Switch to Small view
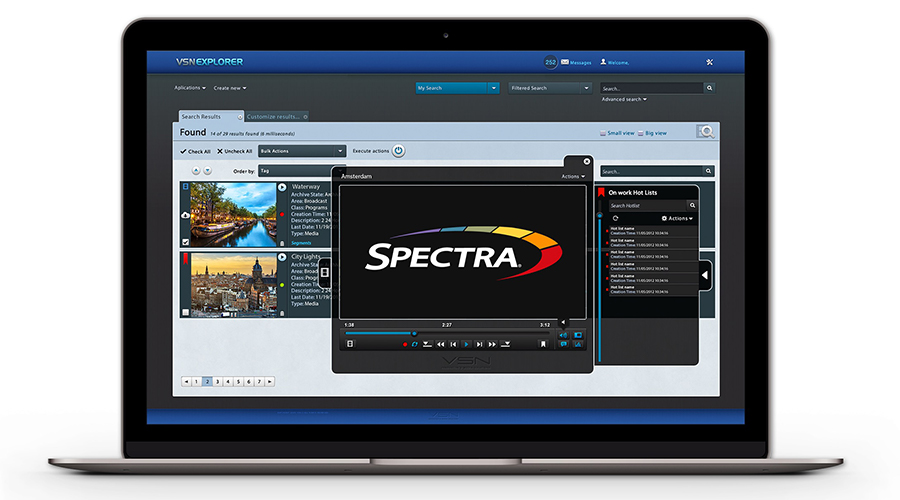 point(617,133)
